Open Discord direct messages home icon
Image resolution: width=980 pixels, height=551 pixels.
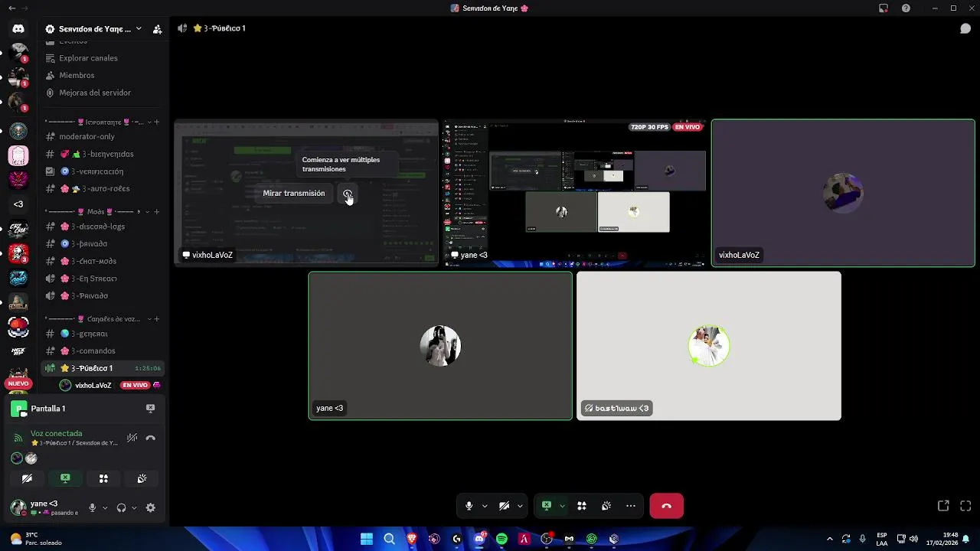[18, 28]
